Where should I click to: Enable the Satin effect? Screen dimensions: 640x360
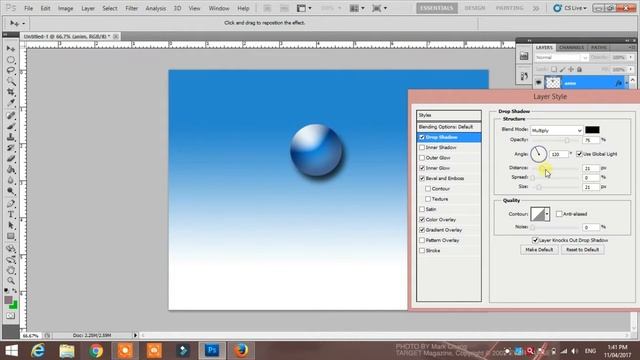(422, 209)
